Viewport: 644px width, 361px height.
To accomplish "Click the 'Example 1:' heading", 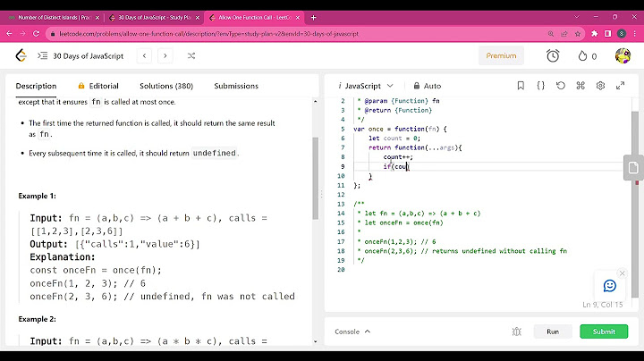I will (x=37, y=196).
